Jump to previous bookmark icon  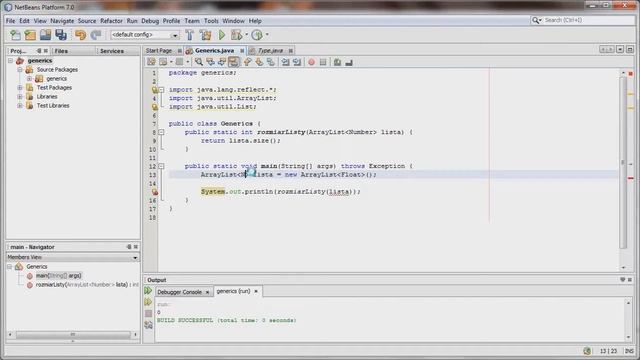tap(247, 62)
